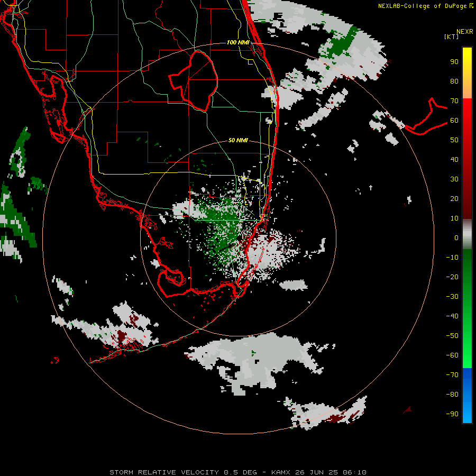Click the -30 value on the velocity scale
476x476 pixels.
coord(452,297)
